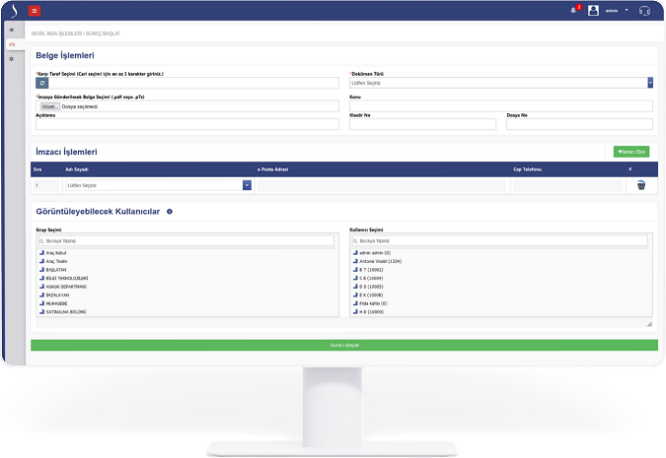
Task: Click the Süreç Başlat breadcrumb
Action: pos(92,33)
